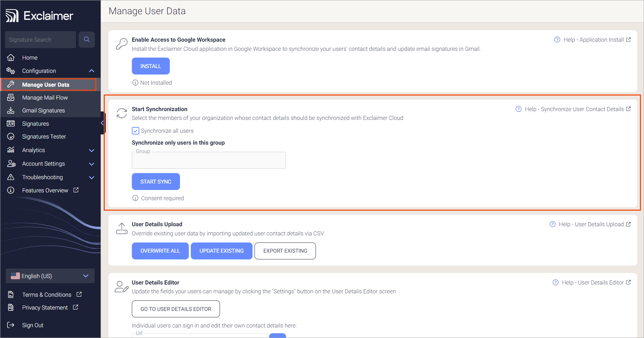Expand the Analytics section
Screen dimensions: 644x338
point(91,150)
